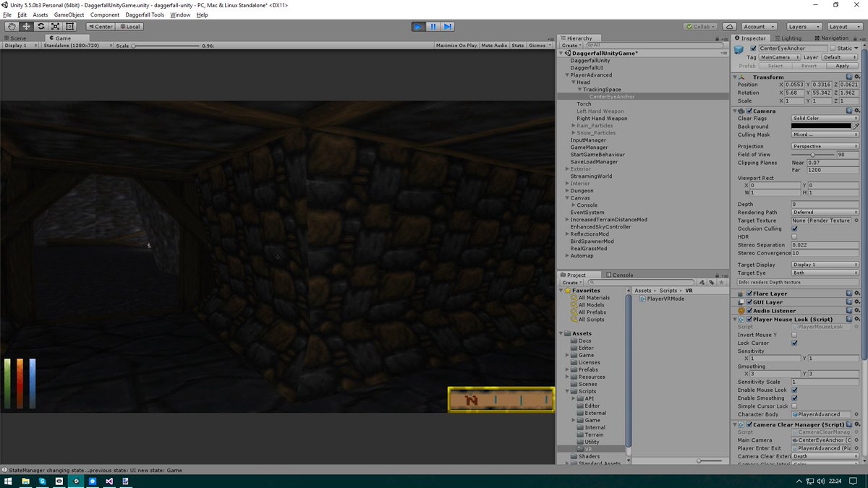
Task: Open Windows Start menu
Action: [9, 481]
